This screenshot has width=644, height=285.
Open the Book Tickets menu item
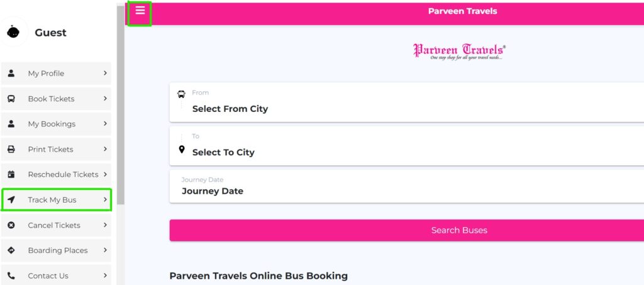56,99
